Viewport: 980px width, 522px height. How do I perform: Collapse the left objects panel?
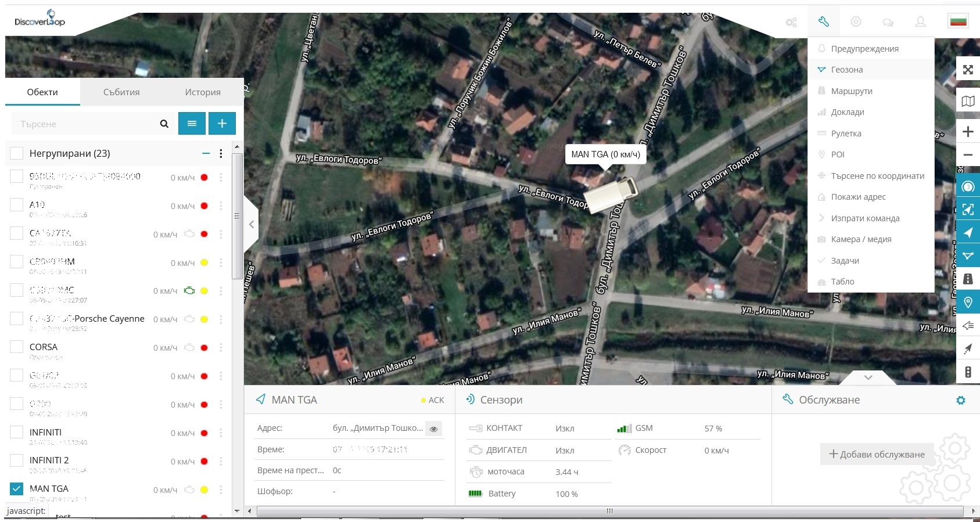click(252, 224)
